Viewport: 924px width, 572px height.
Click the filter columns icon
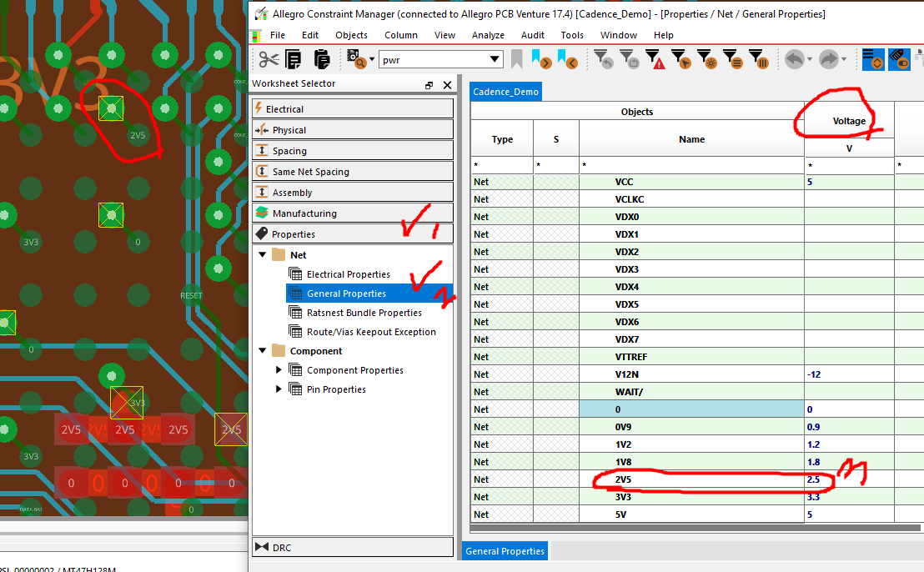coord(758,59)
